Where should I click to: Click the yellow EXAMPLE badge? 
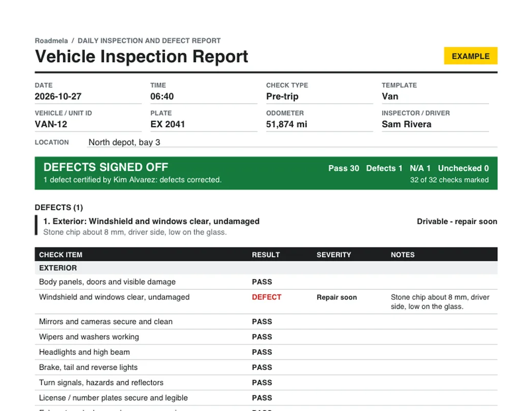471,56
